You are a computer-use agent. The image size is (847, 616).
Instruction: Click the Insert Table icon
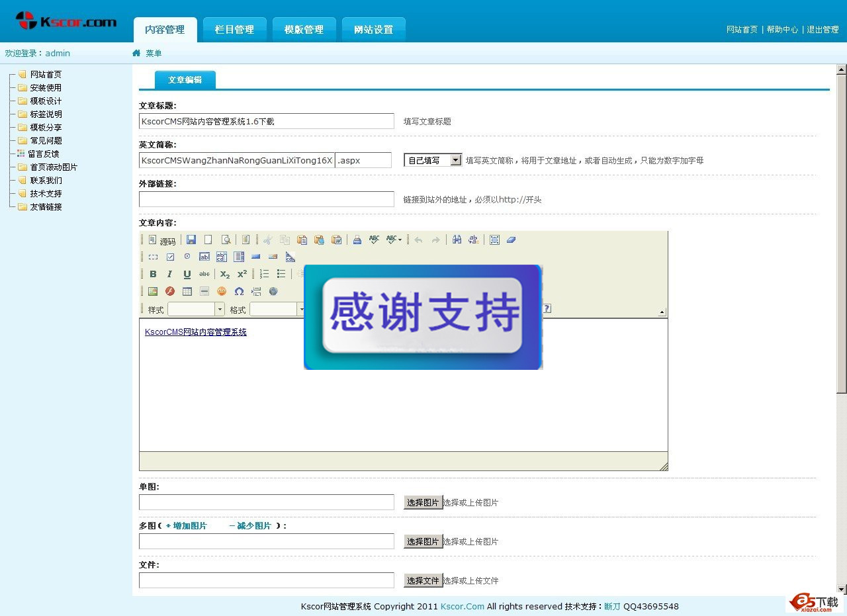point(187,291)
